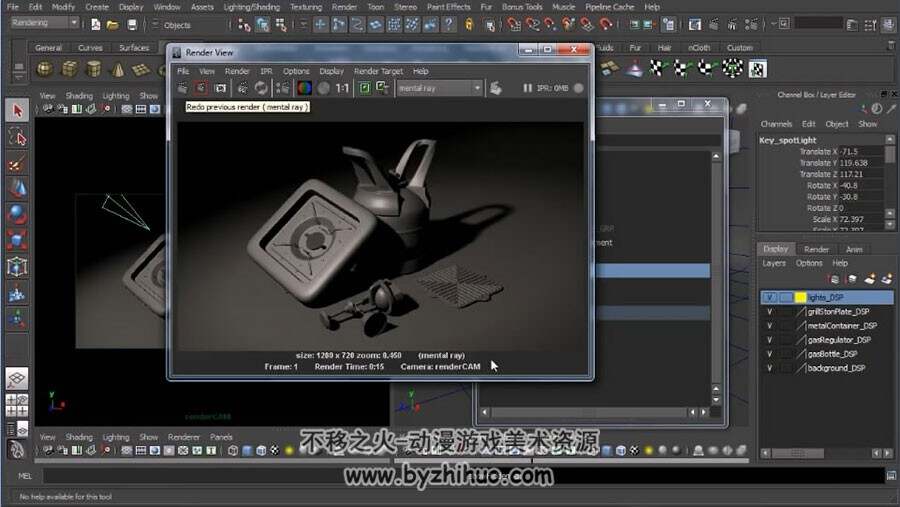Open the Curves shelf tab

pos(90,48)
